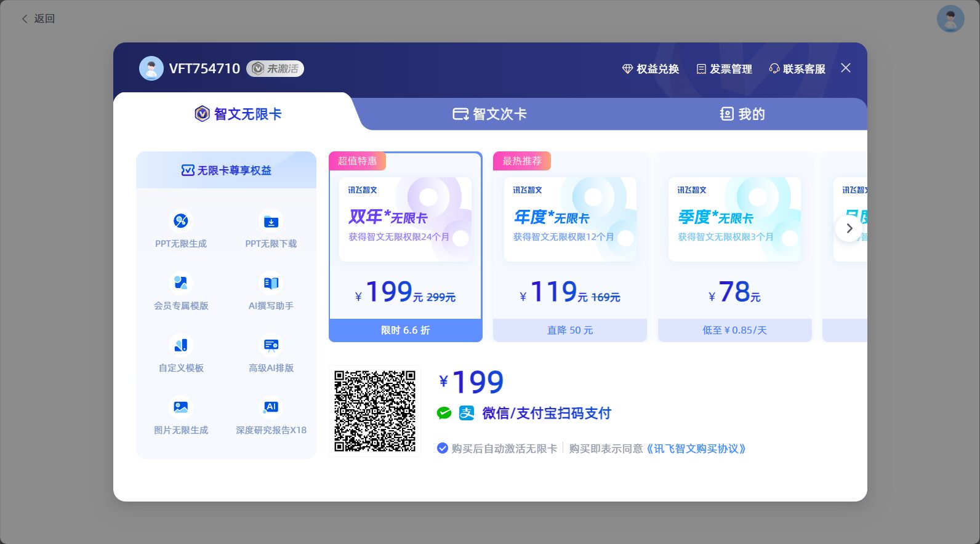Click the 无限卡尊享权益 header
This screenshot has height=544, width=980.
coord(226,170)
